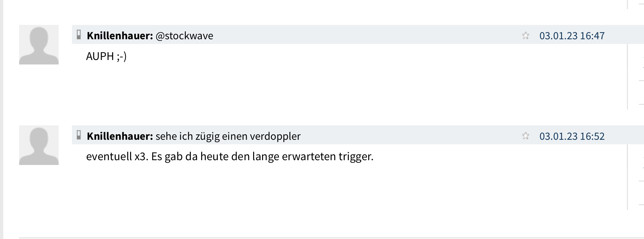The image size is (644, 239).
Task: Open the avatar beside the verdoppler post
Action: coord(39,145)
